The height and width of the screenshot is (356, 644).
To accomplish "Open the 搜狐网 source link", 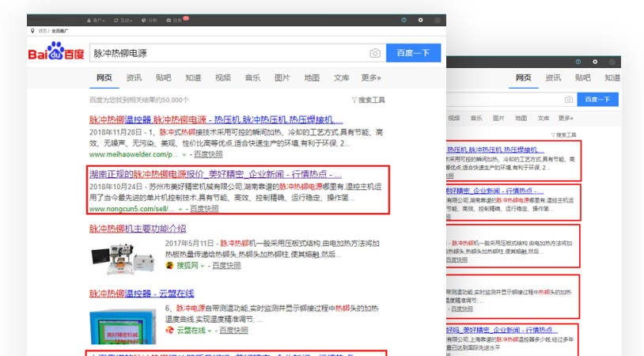I will [188, 266].
